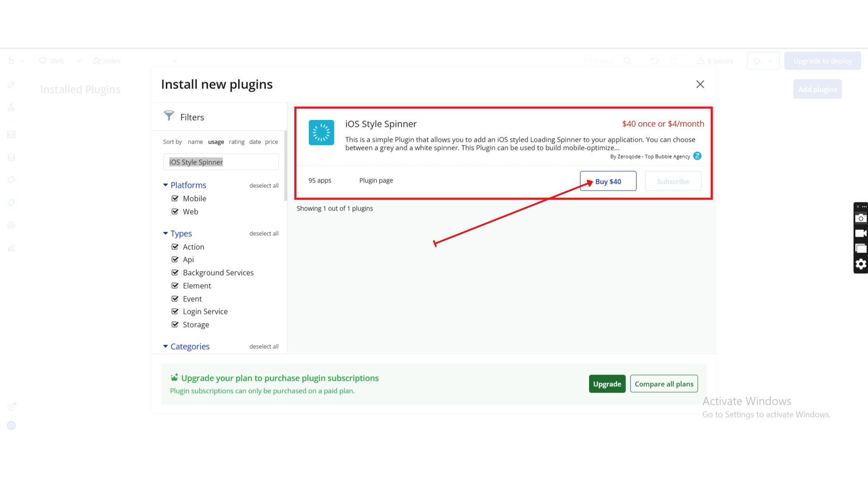
Task: Close the Install new plugins dialog
Action: (700, 84)
